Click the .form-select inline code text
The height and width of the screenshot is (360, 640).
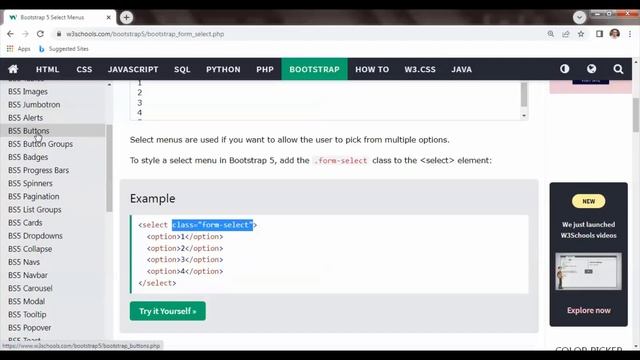point(341,160)
